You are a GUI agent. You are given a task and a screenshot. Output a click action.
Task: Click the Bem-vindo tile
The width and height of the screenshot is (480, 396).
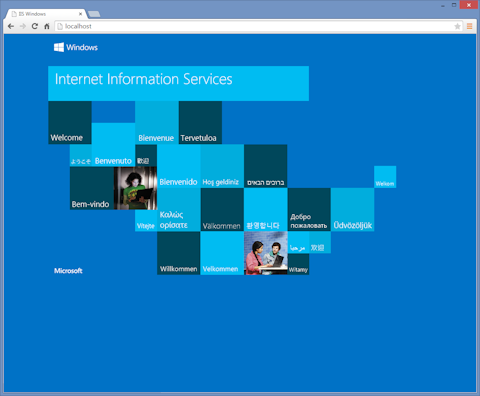coord(92,188)
